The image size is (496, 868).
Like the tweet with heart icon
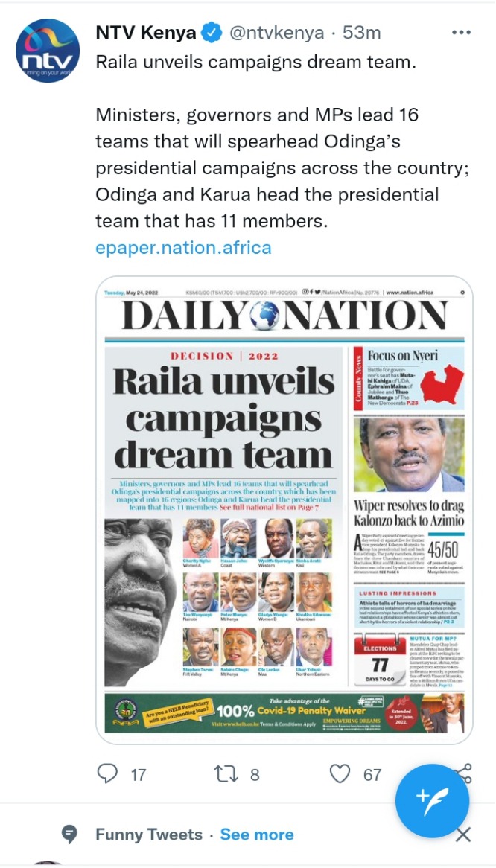pyautogui.click(x=340, y=774)
